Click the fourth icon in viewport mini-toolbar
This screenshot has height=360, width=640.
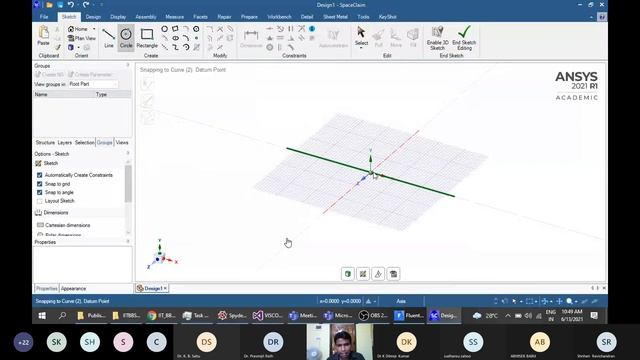point(393,274)
